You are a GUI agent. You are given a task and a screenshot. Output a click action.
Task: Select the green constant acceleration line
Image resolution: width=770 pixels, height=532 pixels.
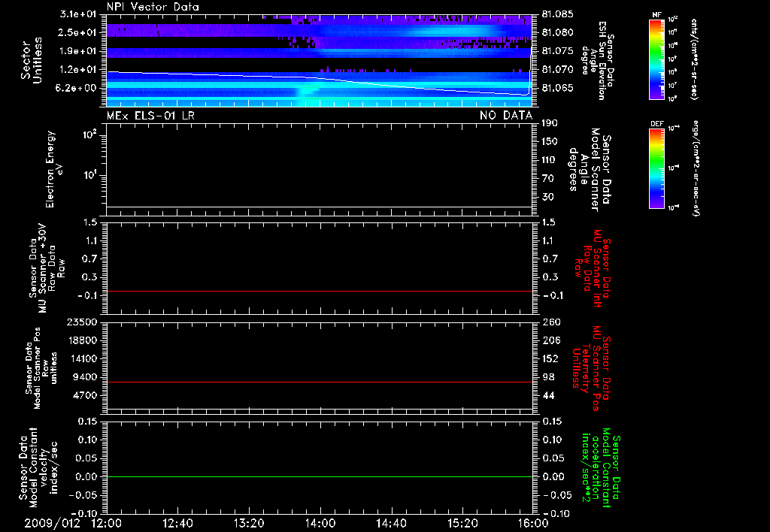[x=320, y=477]
